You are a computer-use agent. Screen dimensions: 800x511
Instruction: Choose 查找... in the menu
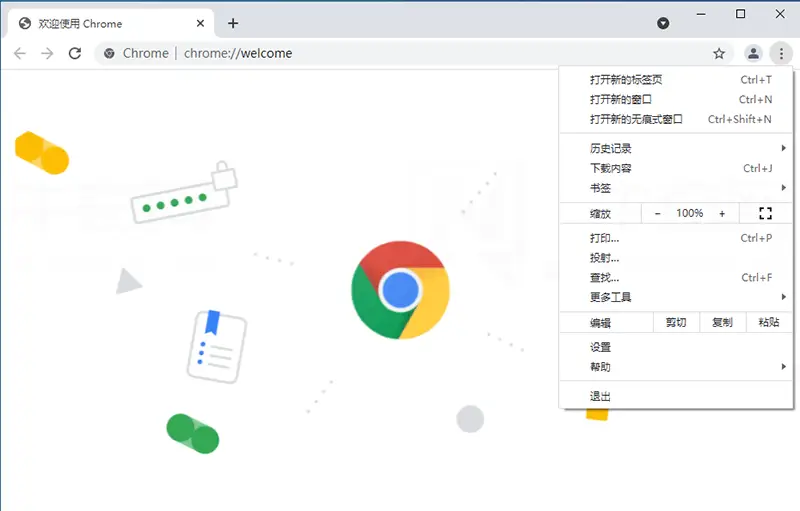[x=676, y=278]
